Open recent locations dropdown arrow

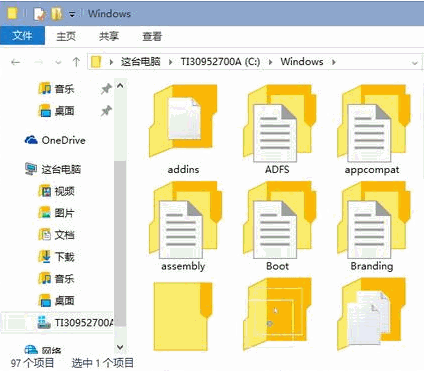pyautogui.click(x=58, y=62)
